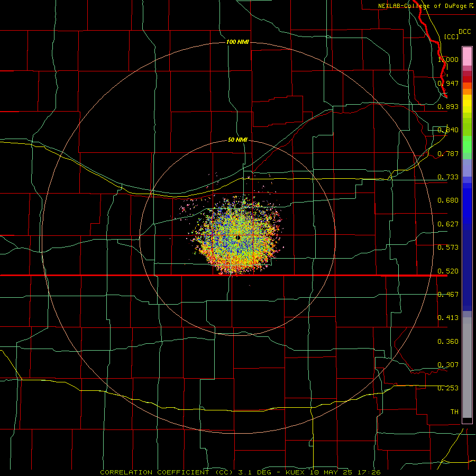Click the [CC] units label above the color bar
This screenshot has height=476, width=476.
[452, 36]
